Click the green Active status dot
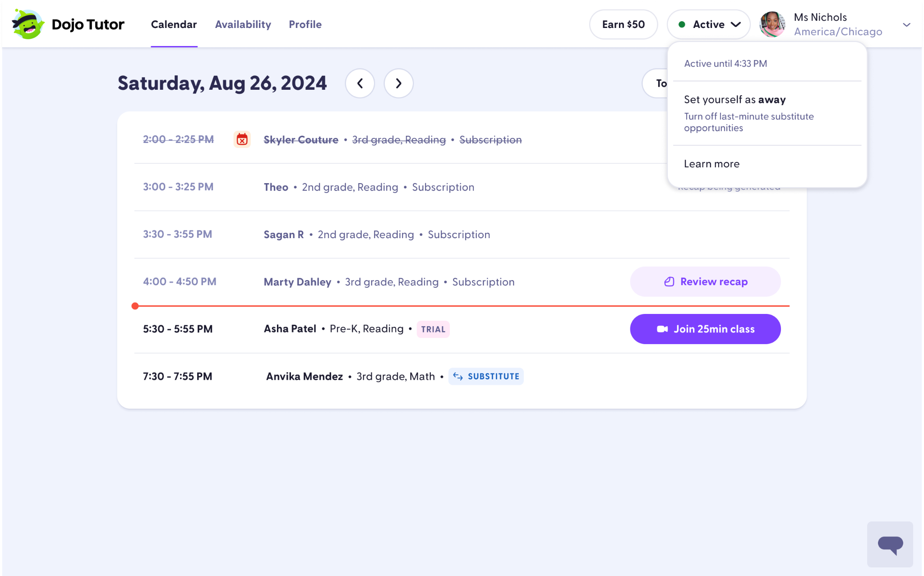Viewport: 924px width, 576px height. (x=683, y=25)
